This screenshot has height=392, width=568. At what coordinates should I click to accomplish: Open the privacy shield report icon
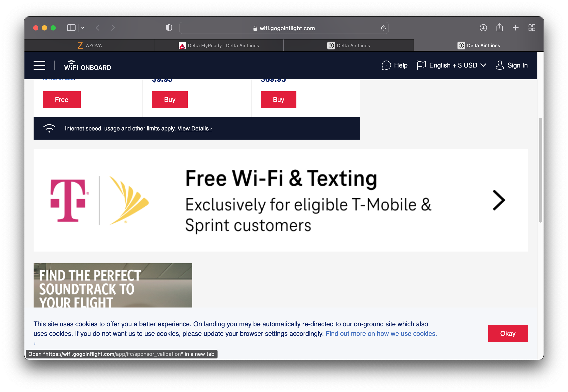click(x=169, y=28)
